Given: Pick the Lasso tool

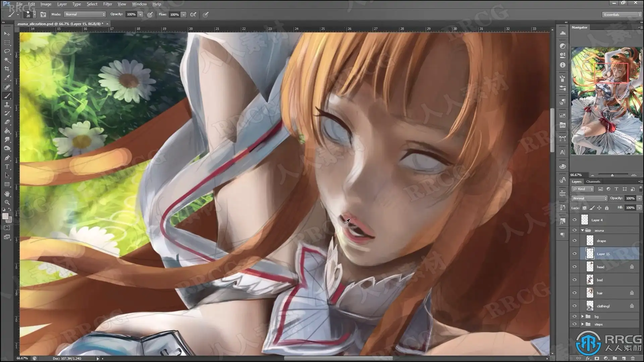Looking at the screenshot, I should tap(7, 51).
